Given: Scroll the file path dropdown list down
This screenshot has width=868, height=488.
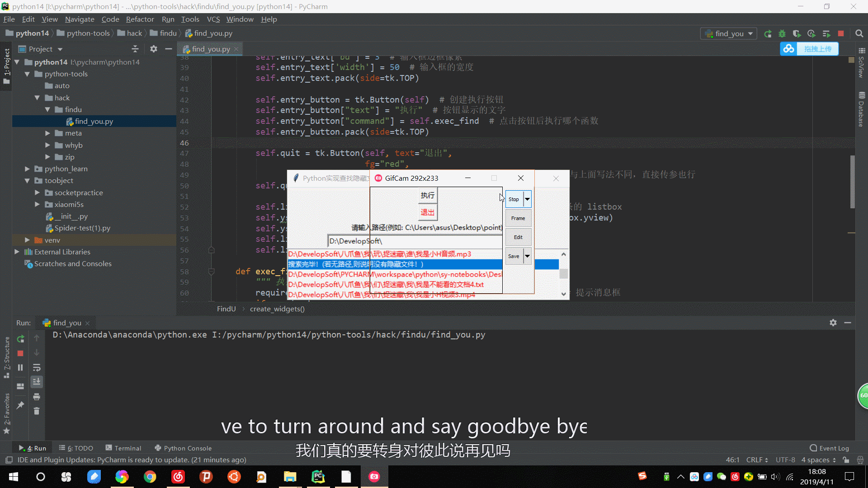Looking at the screenshot, I should [x=563, y=294].
